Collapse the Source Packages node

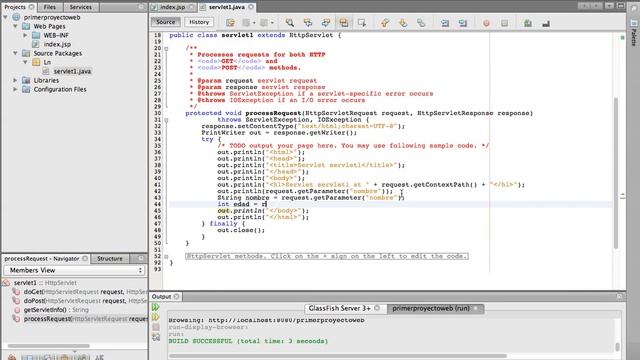tap(16, 53)
